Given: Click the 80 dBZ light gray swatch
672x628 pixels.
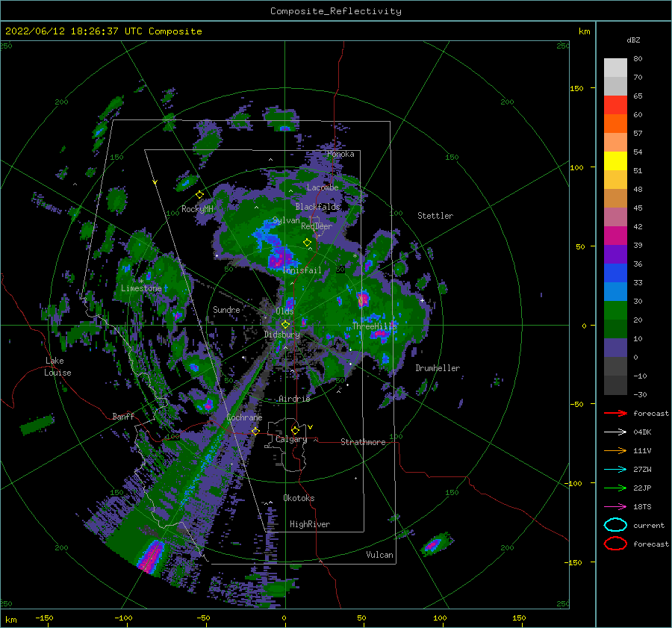Looking at the screenshot, I should (615, 68).
